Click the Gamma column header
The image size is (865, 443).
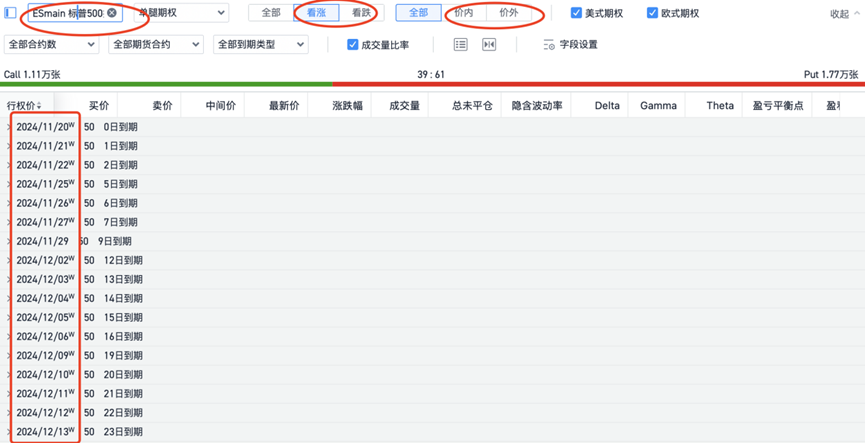659,106
